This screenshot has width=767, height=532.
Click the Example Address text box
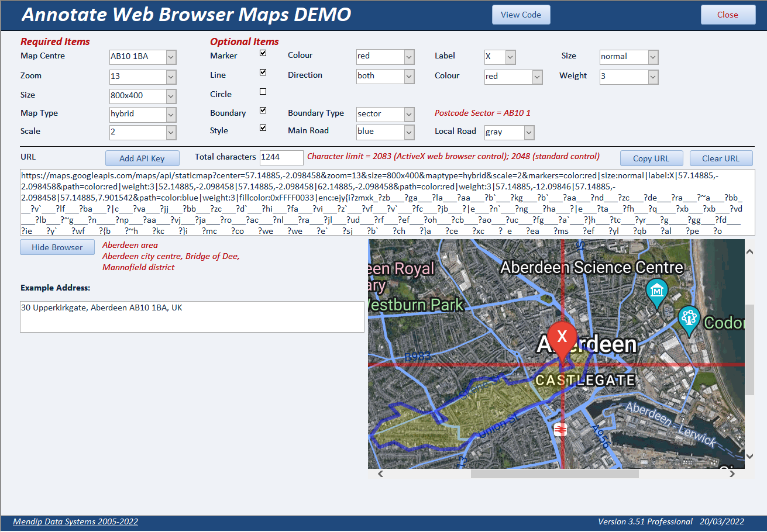click(192, 317)
